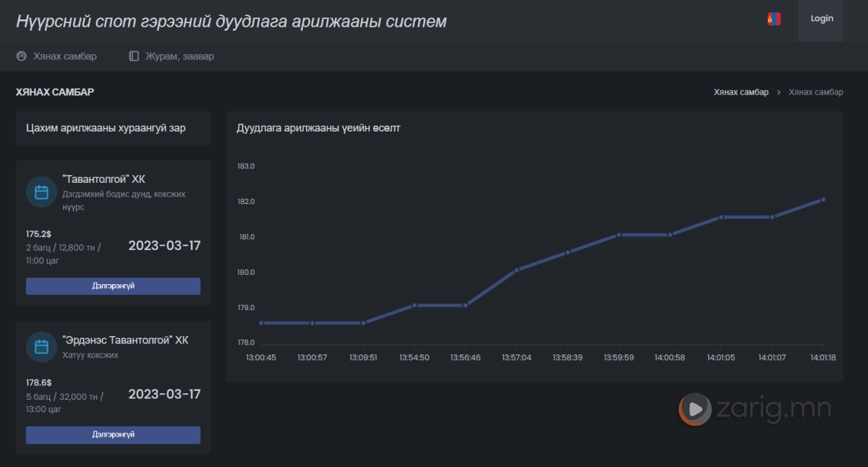Open the Login button
The width and height of the screenshot is (868, 467).
pos(821,20)
